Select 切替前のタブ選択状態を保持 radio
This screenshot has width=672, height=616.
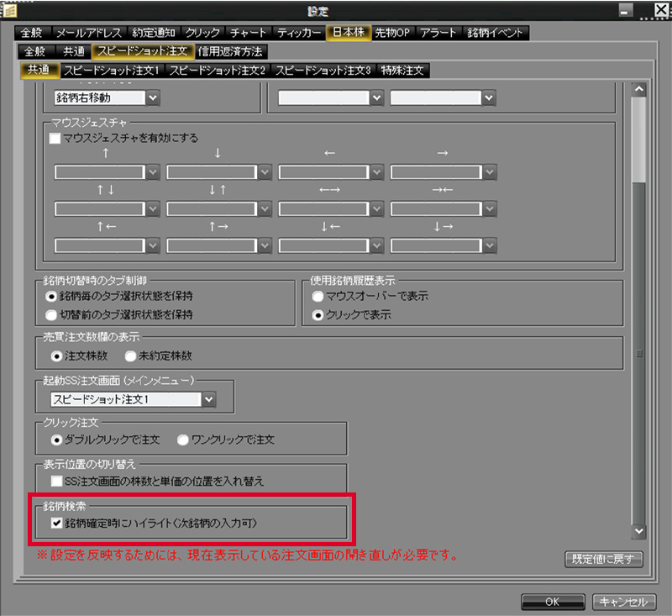click(51, 315)
